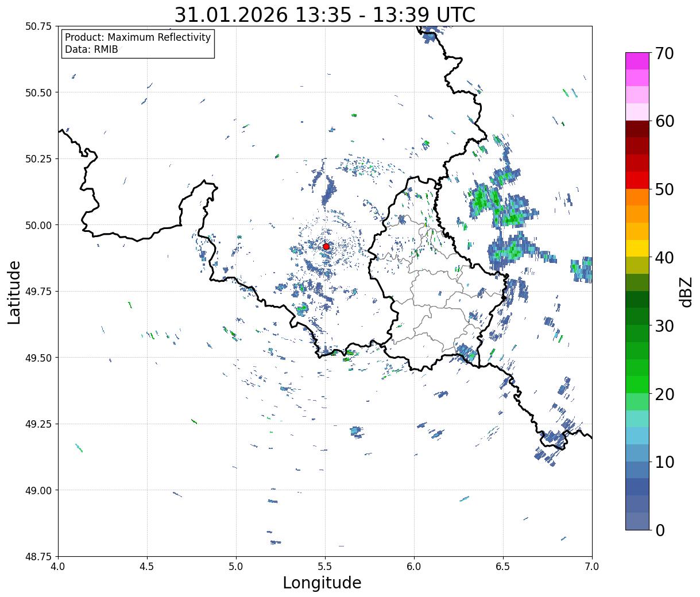Click the yellow colorbar segment above 40
This screenshot has height=597, width=700.
tap(637, 248)
